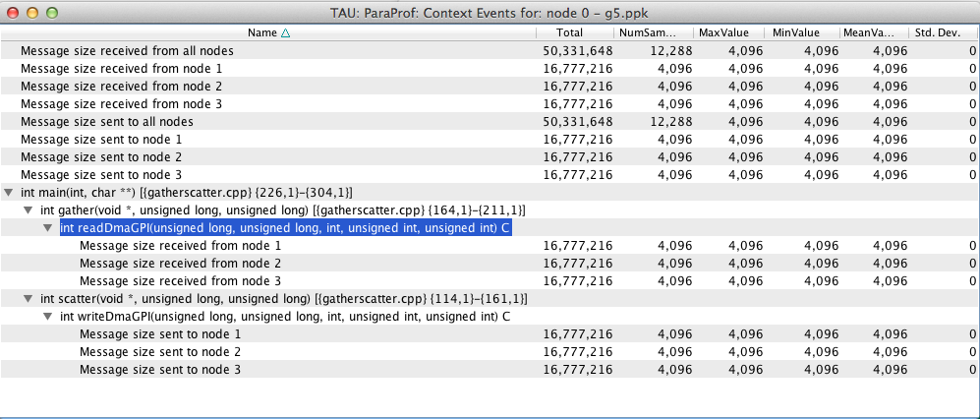980x419 pixels.
Task: Collapse the int gather function node
Action: (x=29, y=210)
